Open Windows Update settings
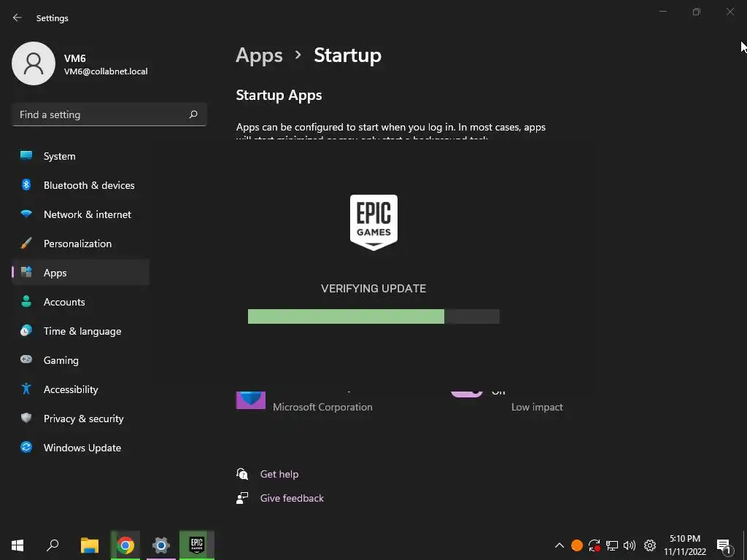 80,448
